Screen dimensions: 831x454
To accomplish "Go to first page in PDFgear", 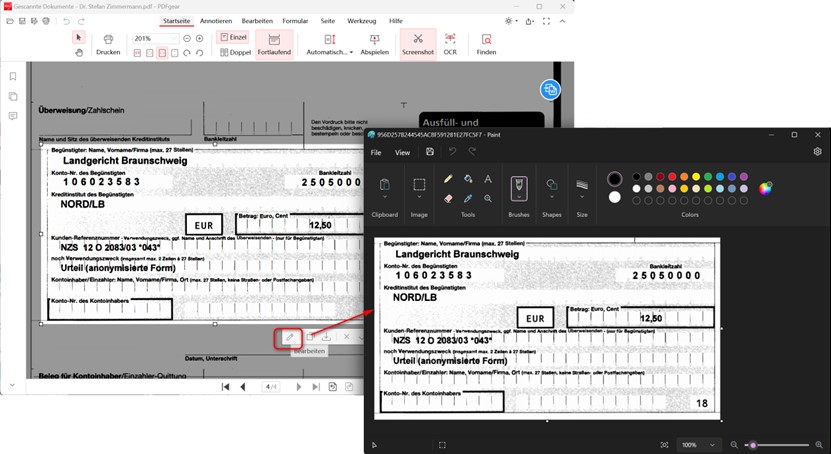I will pos(225,387).
